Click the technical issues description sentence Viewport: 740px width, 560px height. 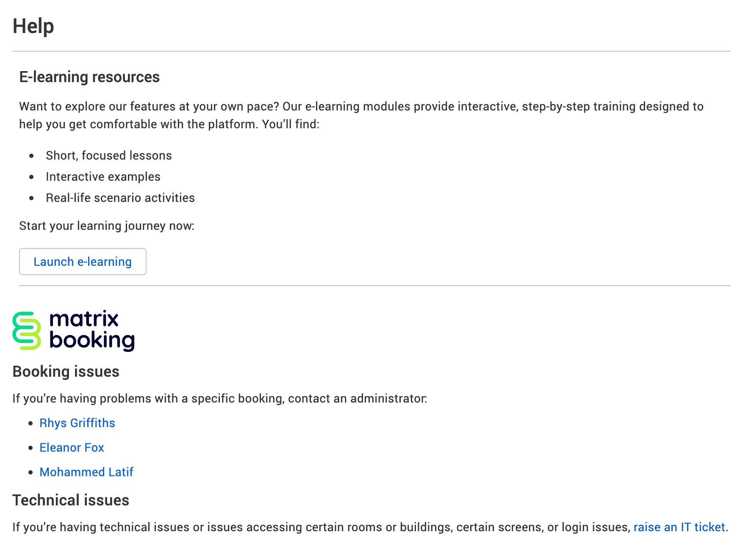coord(322,527)
